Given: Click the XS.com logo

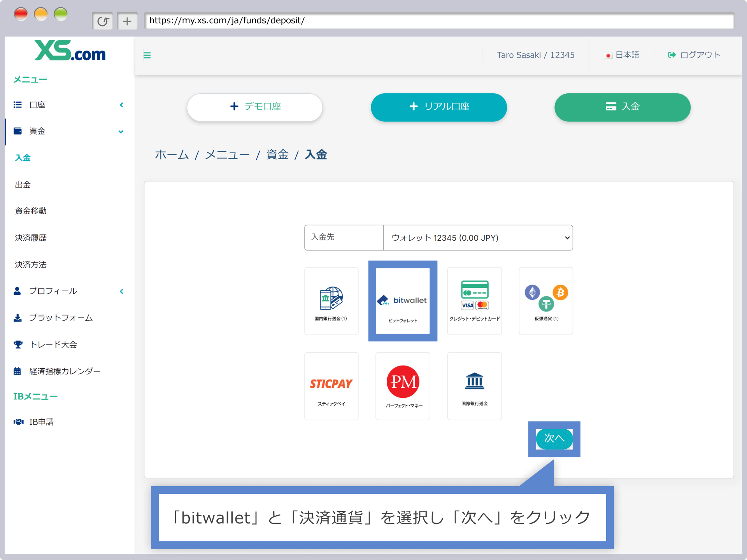Looking at the screenshot, I should tap(70, 51).
